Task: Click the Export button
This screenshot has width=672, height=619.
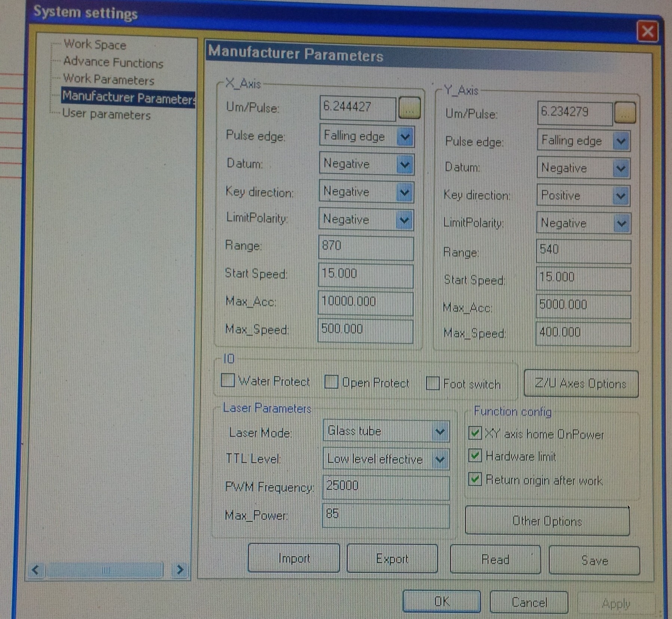Action: pos(392,559)
